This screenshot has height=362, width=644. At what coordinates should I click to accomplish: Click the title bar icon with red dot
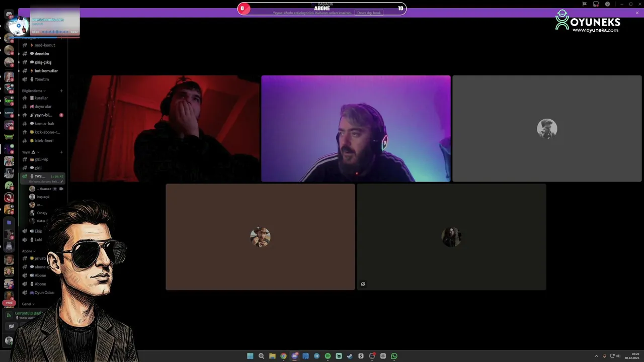(x=596, y=4)
